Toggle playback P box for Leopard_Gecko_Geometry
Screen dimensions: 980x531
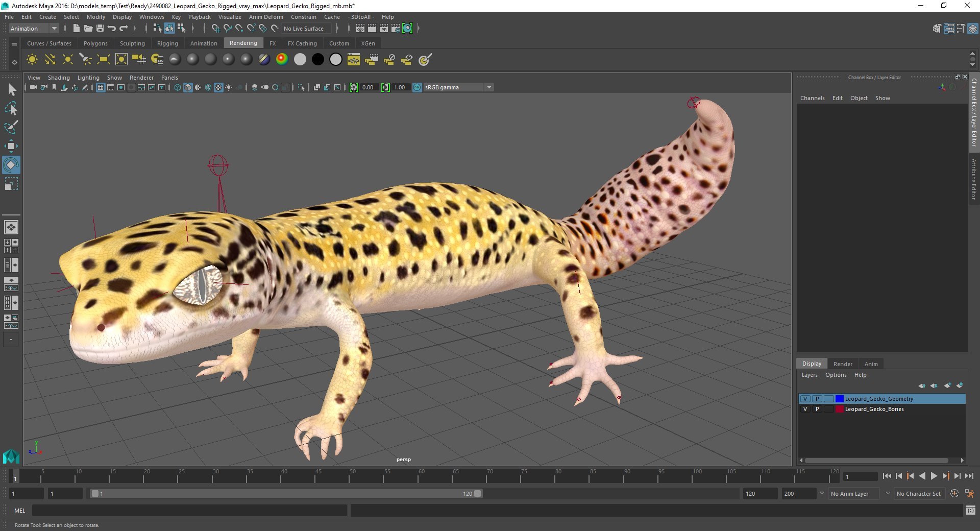[x=817, y=399]
